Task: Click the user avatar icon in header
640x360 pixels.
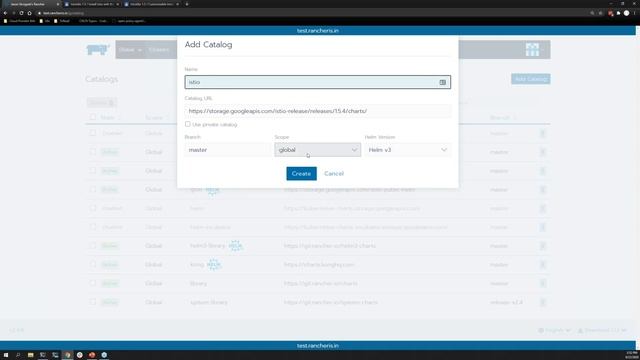Action: (x=532, y=49)
